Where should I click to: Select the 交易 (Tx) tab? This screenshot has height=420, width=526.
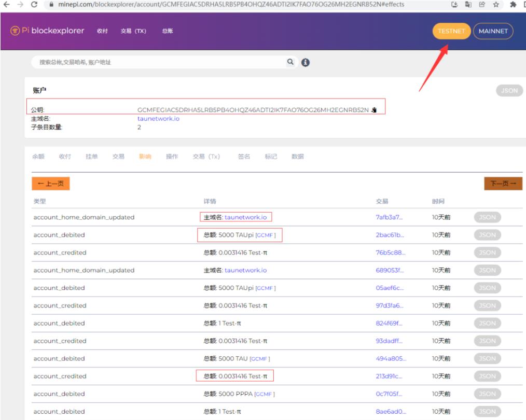click(x=206, y=156)
